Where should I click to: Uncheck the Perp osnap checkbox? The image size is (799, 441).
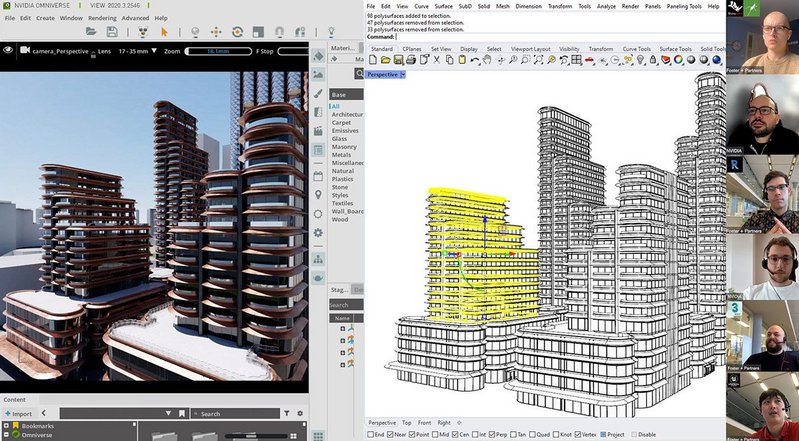(491, 434)
